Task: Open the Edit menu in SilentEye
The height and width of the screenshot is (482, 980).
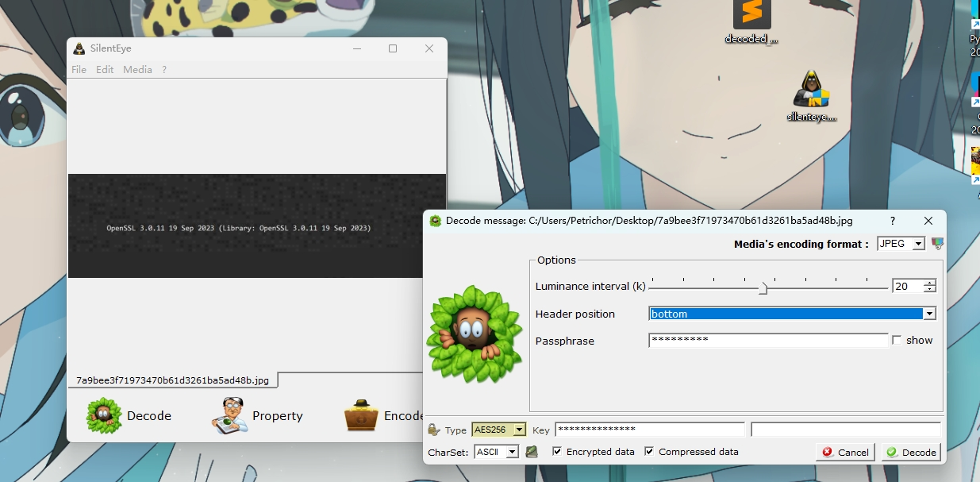Action: [105, 70]
